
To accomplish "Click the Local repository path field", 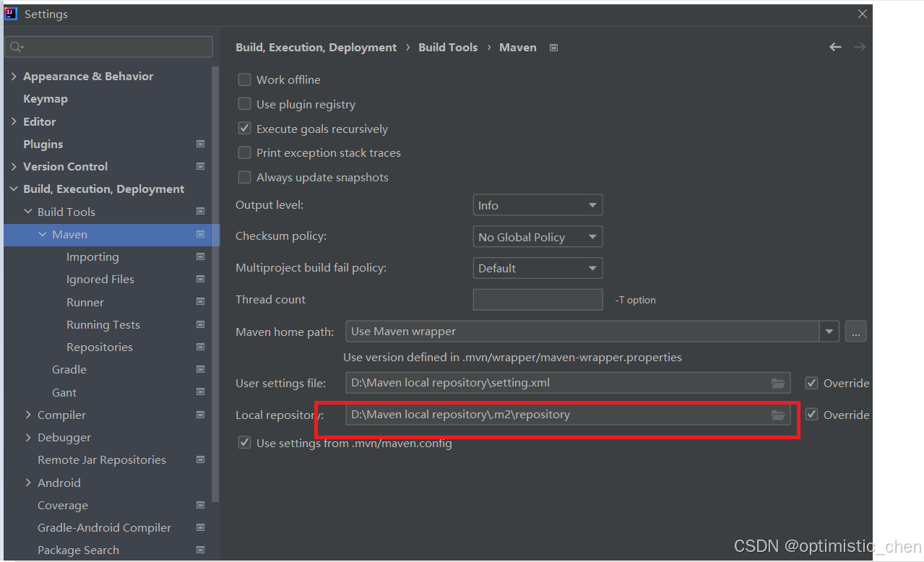I will coord(568,415).
